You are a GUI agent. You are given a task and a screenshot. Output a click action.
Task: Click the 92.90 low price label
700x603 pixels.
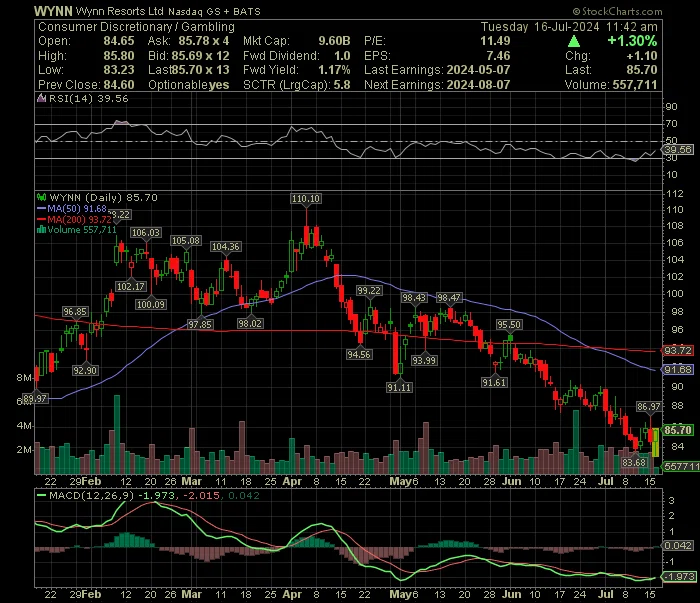pos(85,370)
